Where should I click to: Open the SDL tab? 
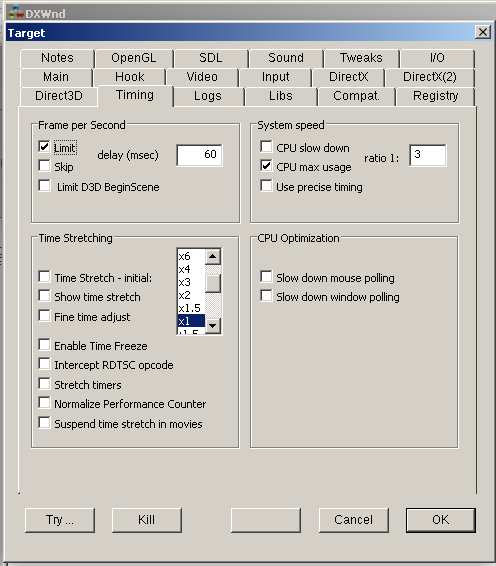tap(211, 58)
